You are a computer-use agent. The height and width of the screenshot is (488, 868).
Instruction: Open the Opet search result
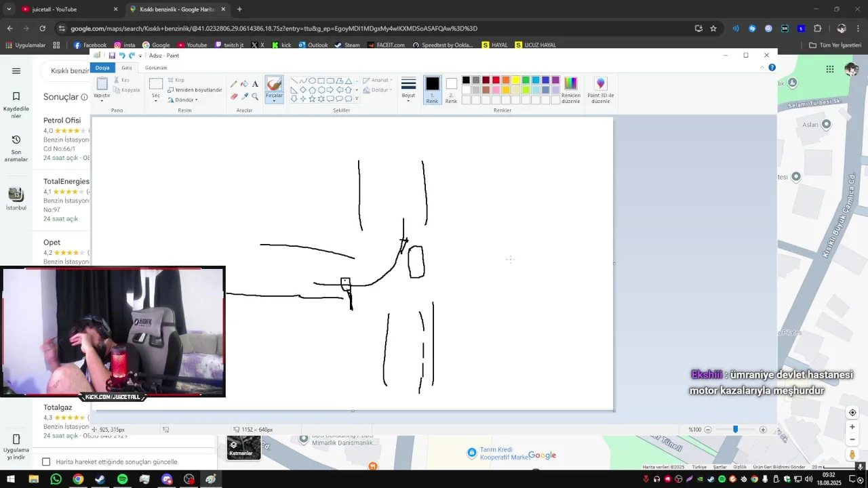[52, 242]
